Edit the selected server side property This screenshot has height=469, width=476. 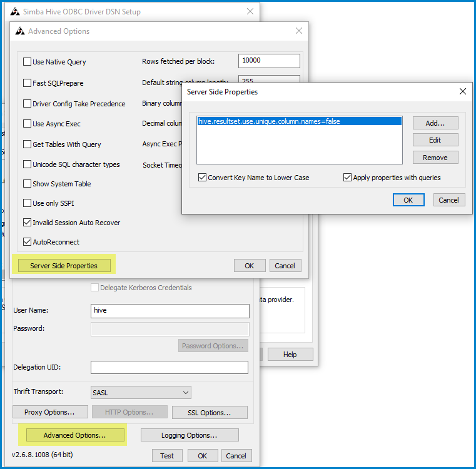coord(435,140)
